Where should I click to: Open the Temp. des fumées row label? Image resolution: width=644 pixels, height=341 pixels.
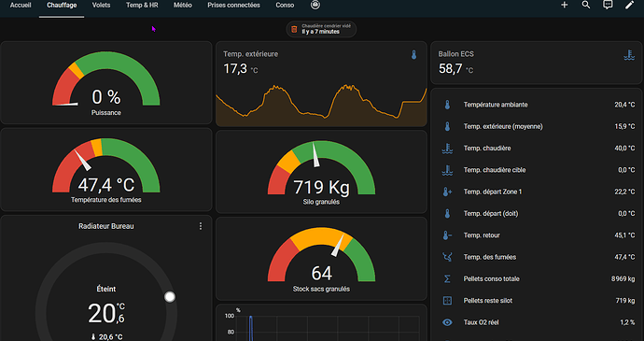[490, 258]
